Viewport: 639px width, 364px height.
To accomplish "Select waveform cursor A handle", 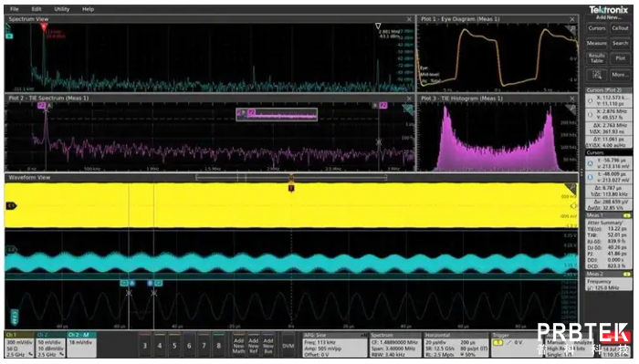I will pyautogui.click(x=132, y=283).
